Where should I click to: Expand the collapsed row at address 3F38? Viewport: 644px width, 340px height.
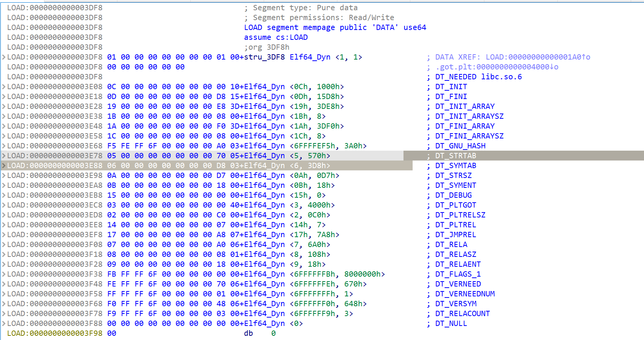pyautogui.click(x=4, y=274)
